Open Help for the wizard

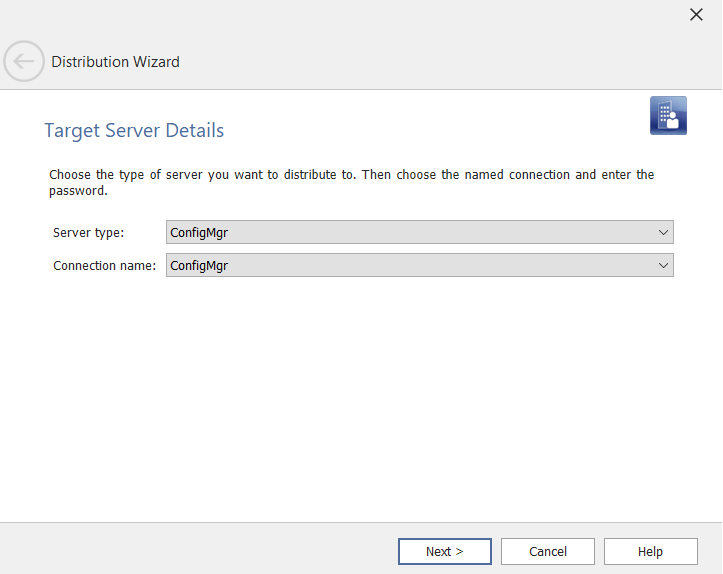coord(650,551)
